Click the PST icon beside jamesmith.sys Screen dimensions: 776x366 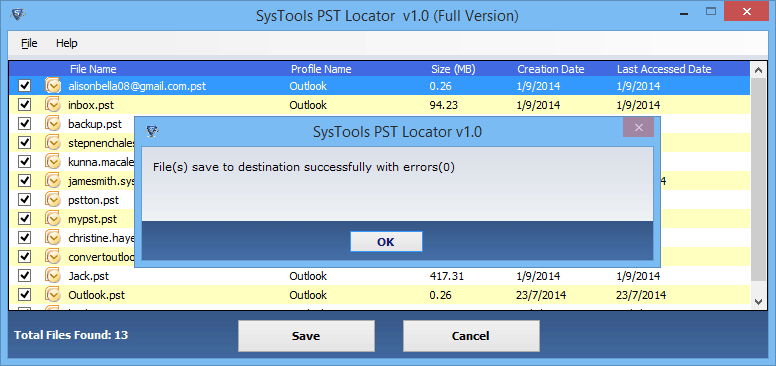52,181
